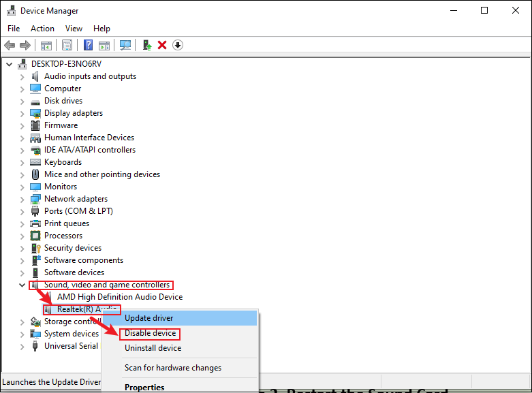Open the File menu

[14, 29]
